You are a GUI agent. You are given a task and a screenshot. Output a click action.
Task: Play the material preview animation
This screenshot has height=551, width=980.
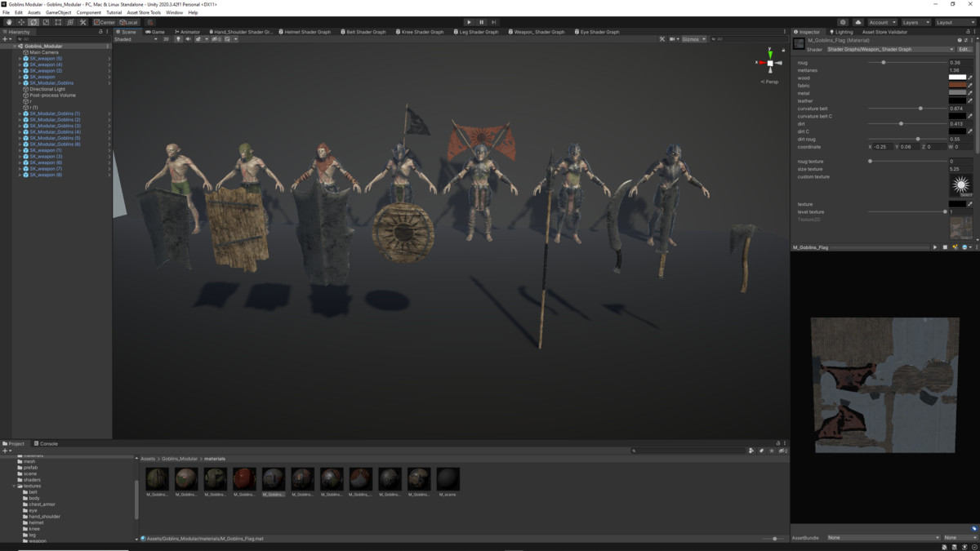click(935, 247)
